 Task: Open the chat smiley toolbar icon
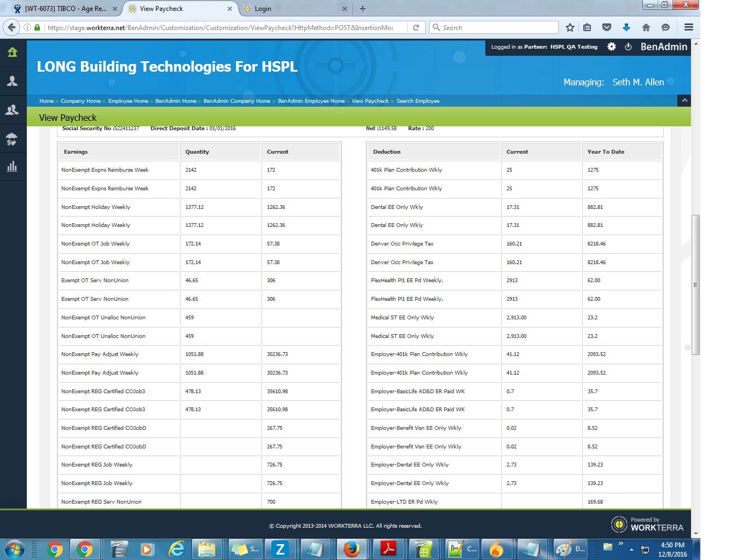(x=665, y=27)
